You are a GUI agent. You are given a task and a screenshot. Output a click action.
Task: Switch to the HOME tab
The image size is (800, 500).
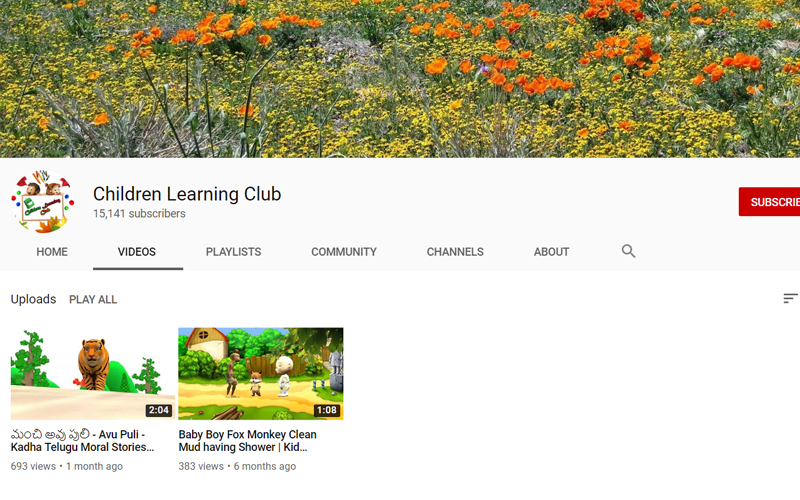coord(52,252)
